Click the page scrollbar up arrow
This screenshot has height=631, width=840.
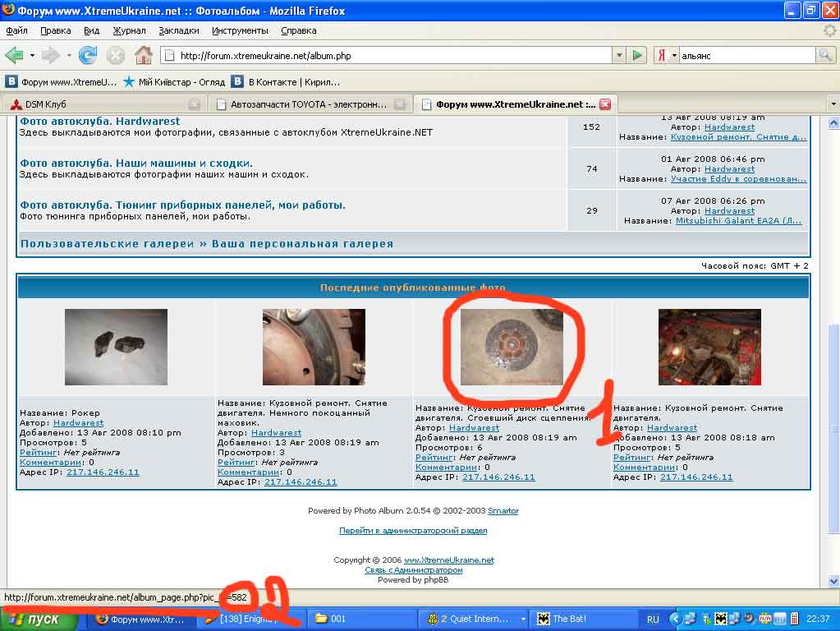click(x=833, y=122)
